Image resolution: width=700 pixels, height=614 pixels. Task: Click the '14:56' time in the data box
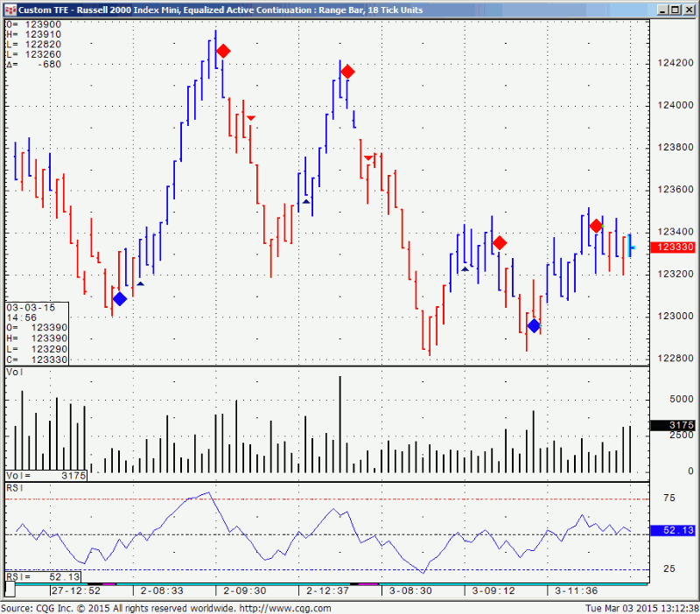point(21,317)
